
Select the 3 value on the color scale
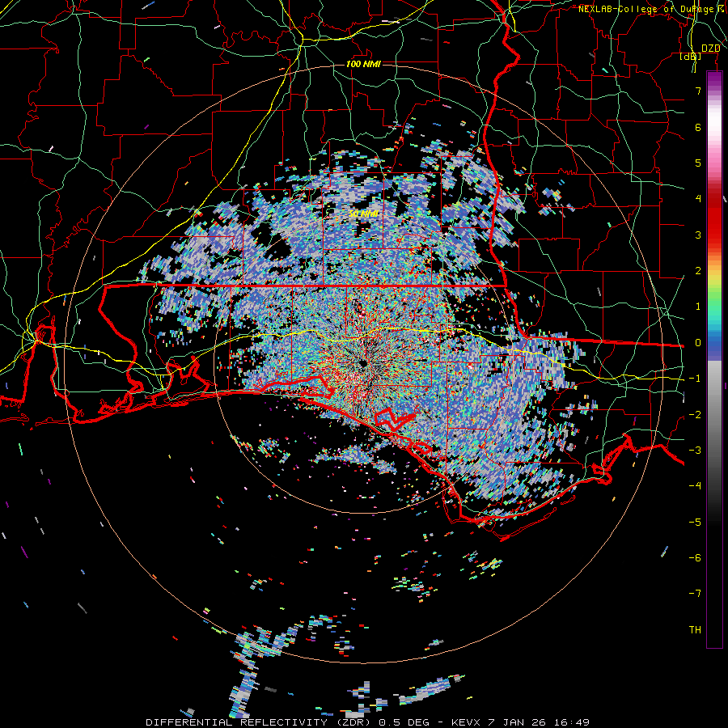[x=698, y=235]
